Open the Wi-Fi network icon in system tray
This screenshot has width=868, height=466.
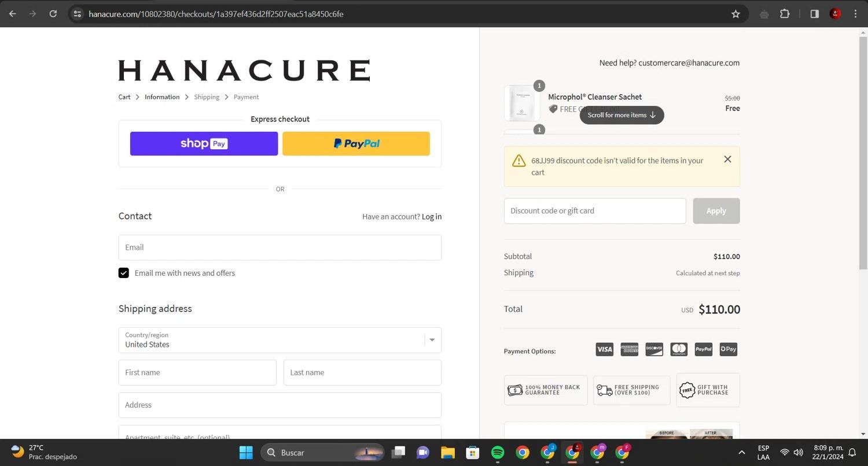tap(785, 453)
